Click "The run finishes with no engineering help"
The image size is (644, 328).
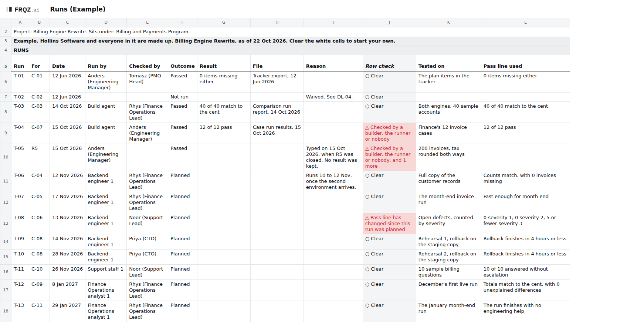pyautogui.click(x=525, y=311)
